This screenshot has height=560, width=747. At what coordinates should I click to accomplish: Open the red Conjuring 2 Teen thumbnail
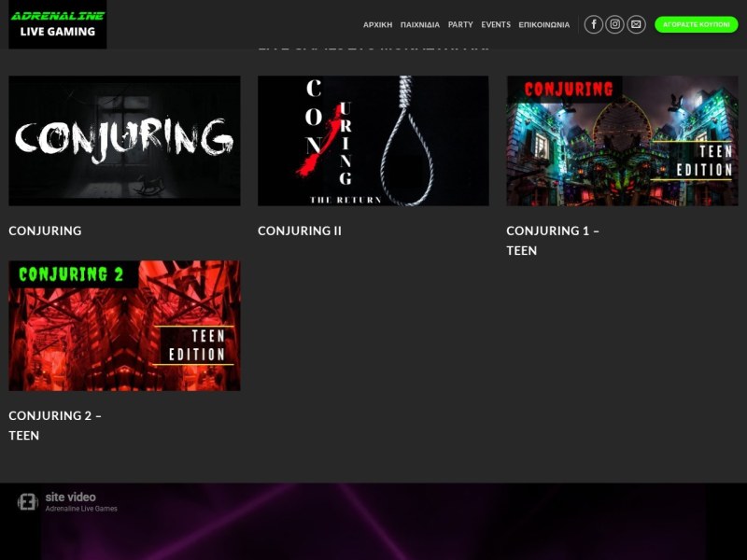(124, 326)
